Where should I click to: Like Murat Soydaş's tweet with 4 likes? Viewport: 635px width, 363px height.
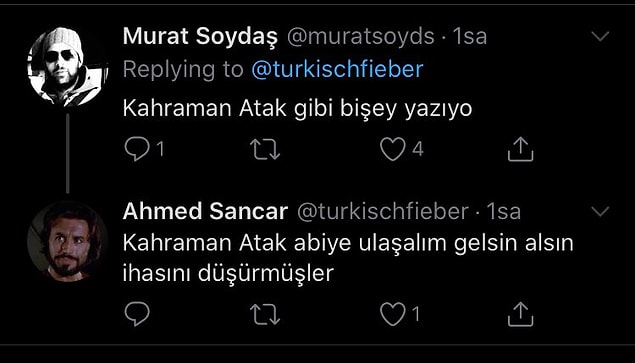pos(392,149)
